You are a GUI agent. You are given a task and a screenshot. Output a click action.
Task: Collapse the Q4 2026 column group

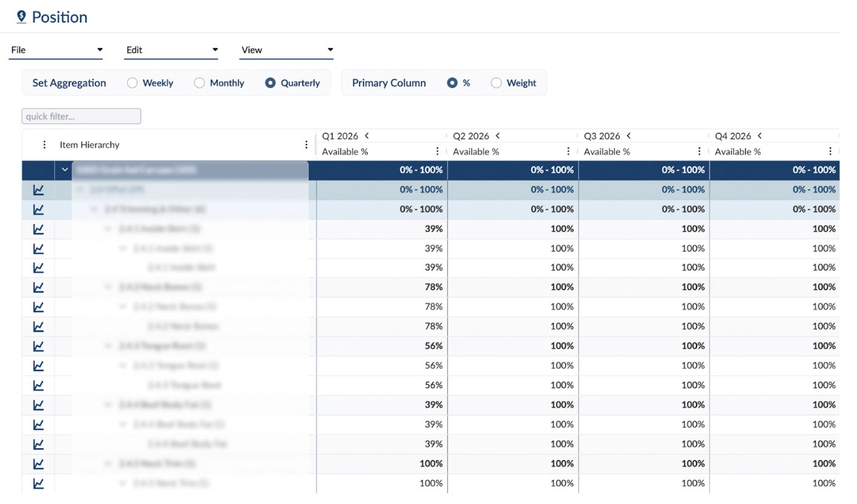[760, 136]
